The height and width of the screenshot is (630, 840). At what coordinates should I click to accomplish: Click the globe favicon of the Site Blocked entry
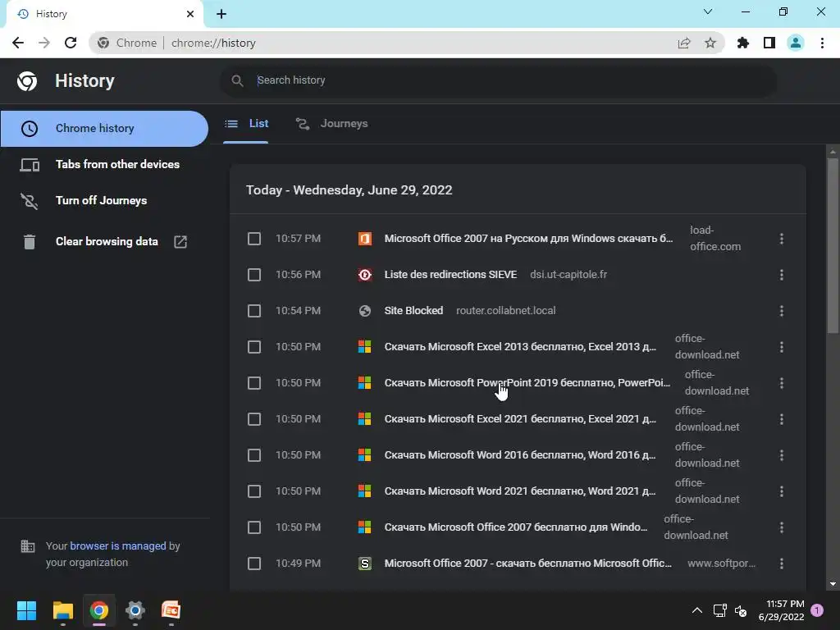(365, 311)
